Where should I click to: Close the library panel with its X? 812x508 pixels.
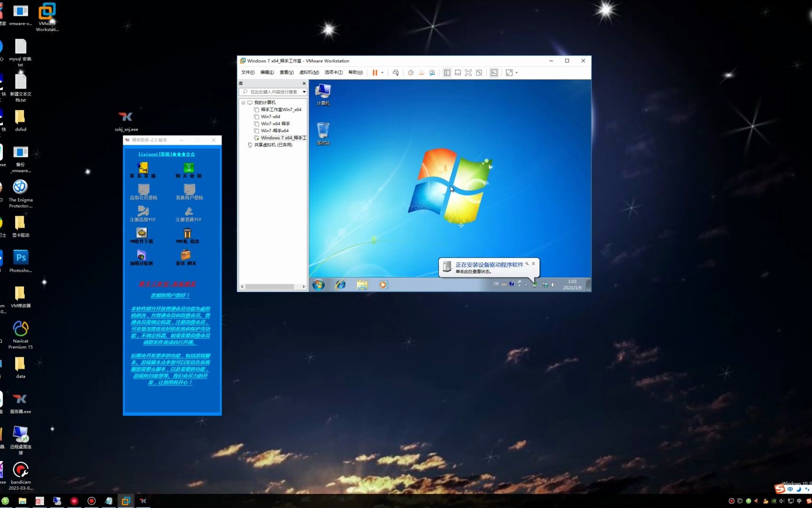pos(304,83)
